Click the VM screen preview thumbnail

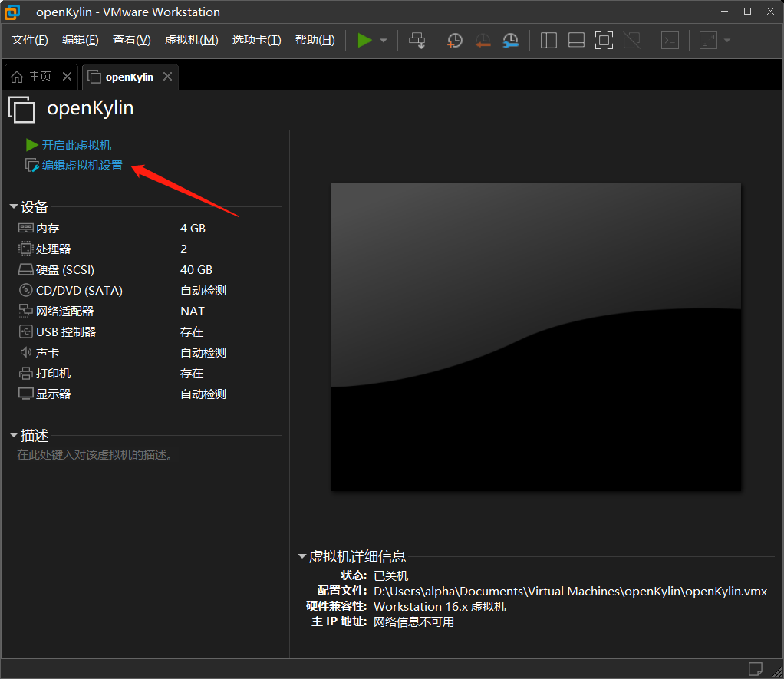535,337
